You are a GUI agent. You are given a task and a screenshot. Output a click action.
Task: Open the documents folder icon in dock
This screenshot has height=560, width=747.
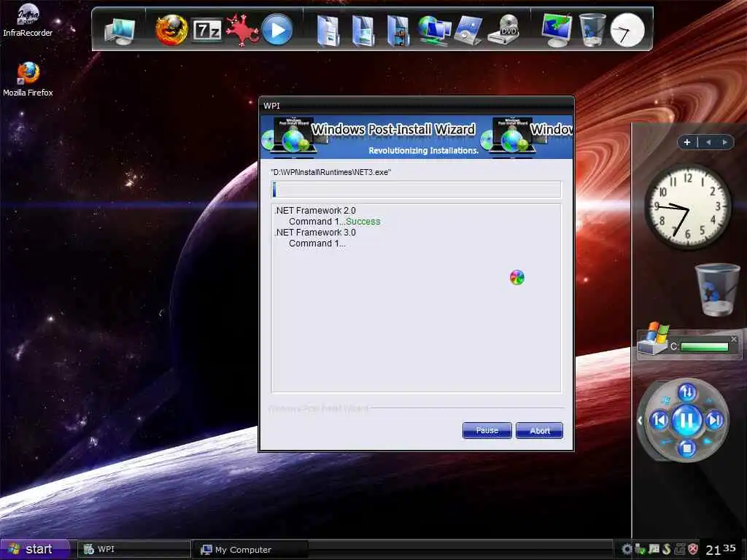(x=328, y=31)
